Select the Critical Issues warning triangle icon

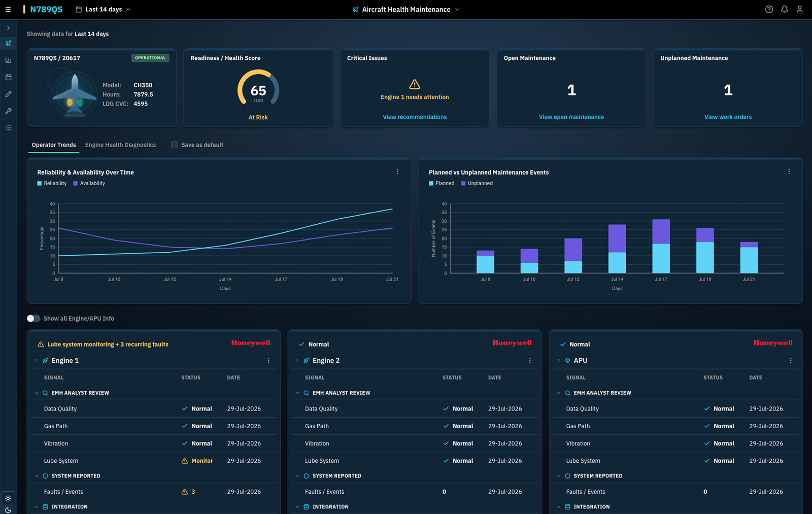tap(415, 84)
